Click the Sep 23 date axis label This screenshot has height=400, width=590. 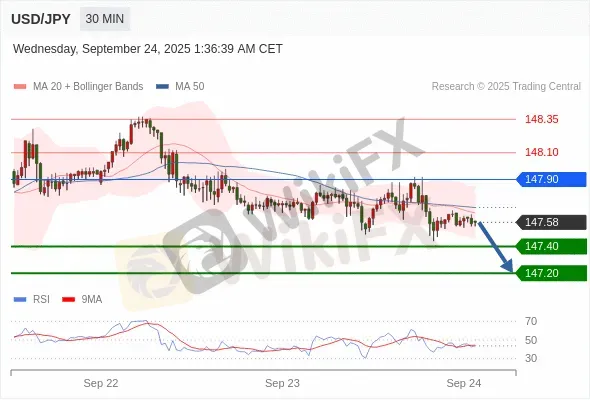pyautogui.click(x=282, y=383)
